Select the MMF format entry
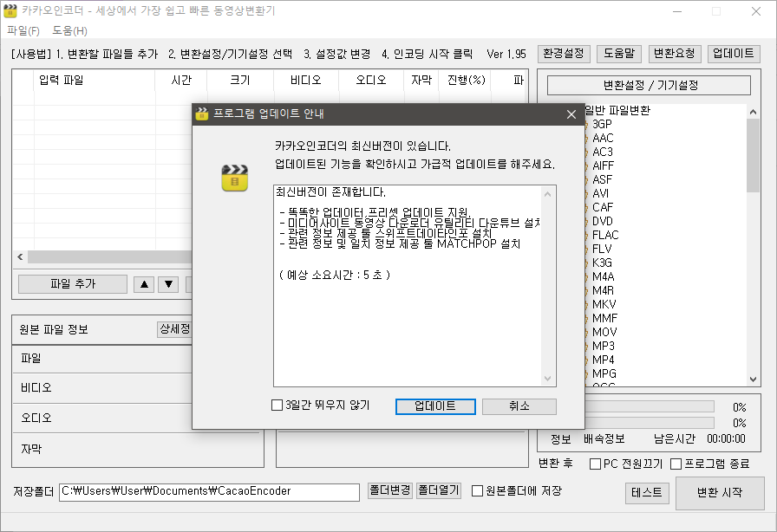The width and height of the screenshot is (777, 532). (x=605, y=319)
